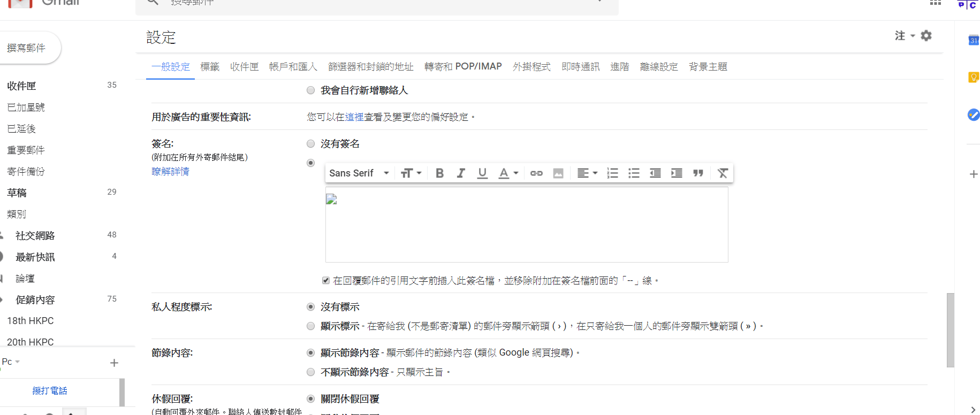Open 這裡 ad preferences link

click(x=354, y=117)
